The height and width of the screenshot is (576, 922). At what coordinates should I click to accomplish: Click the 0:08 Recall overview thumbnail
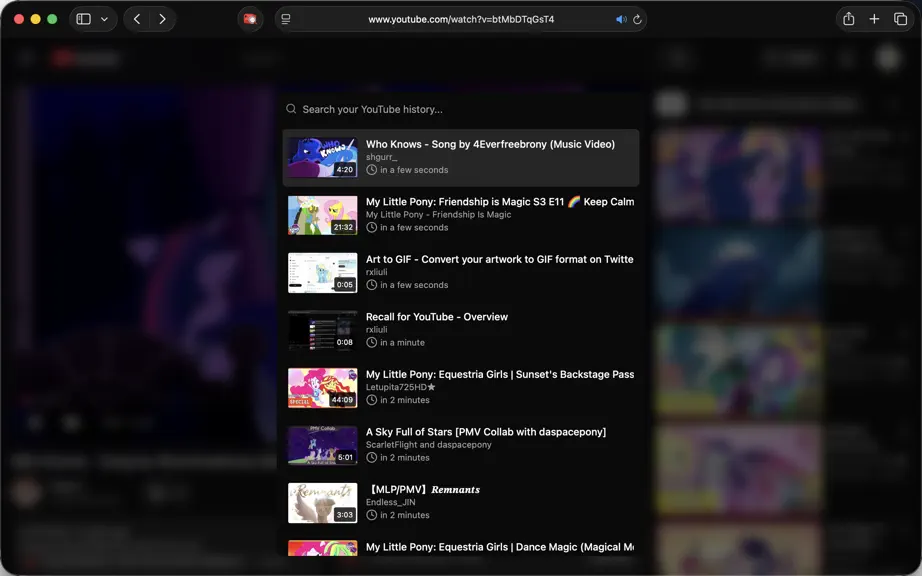(x=322, y=330)
